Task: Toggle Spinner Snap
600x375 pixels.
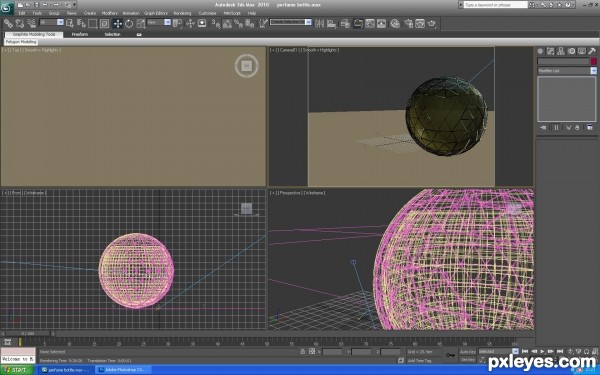Action: point(250,24)
